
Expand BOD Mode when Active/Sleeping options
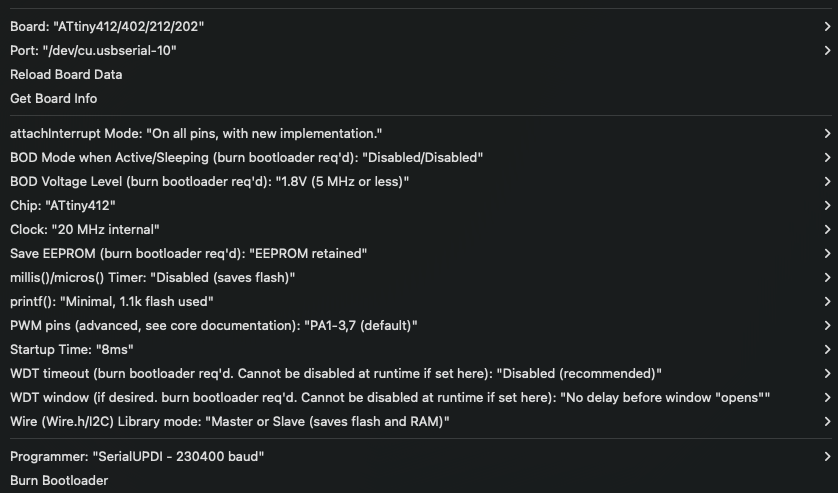[x=246, y=157]
